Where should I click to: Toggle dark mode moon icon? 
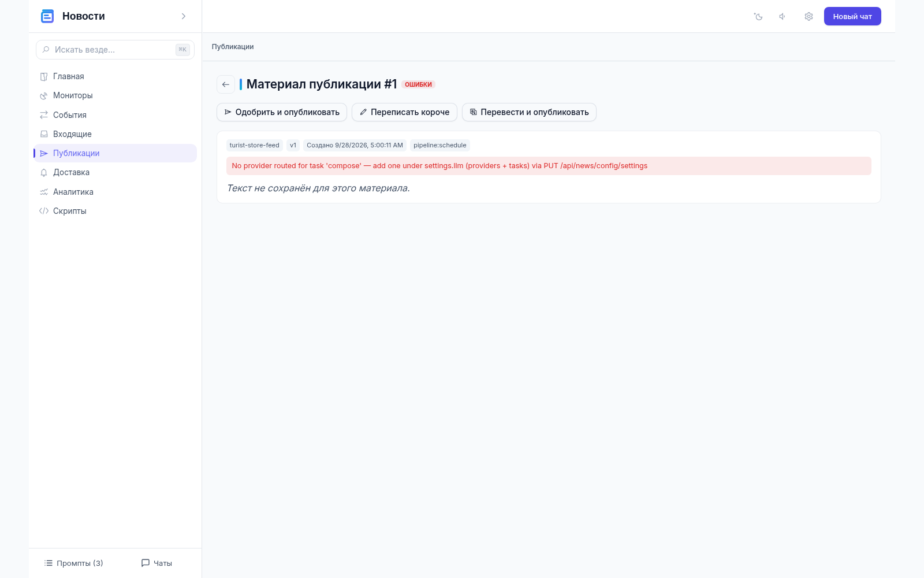[x=758, y=17]
